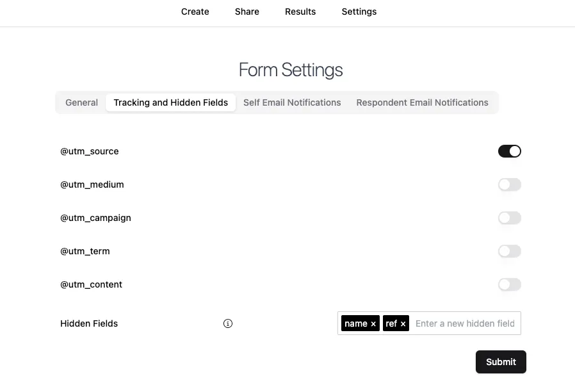Submit the form settings
This screenshot has height=392, width=575.
[x=501, y=362]
